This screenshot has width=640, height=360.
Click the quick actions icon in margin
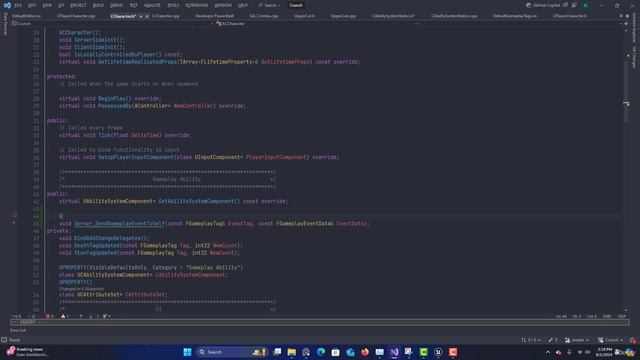point(15,215)
